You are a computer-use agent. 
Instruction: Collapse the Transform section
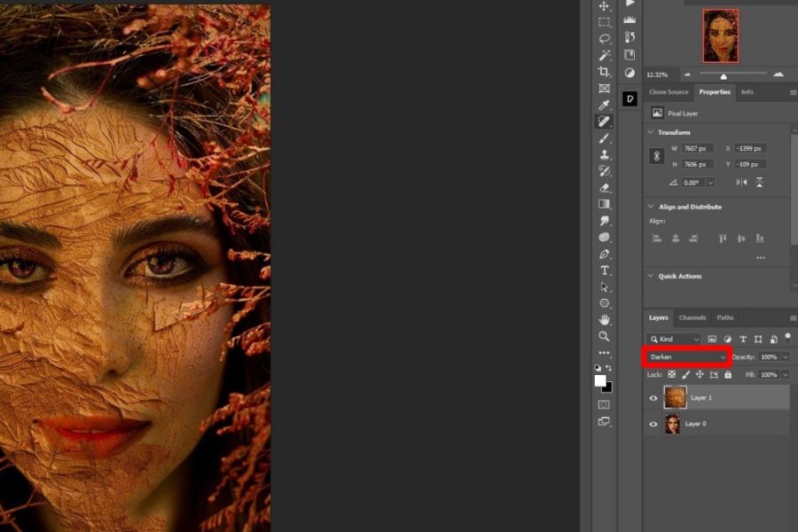(651, 132)
